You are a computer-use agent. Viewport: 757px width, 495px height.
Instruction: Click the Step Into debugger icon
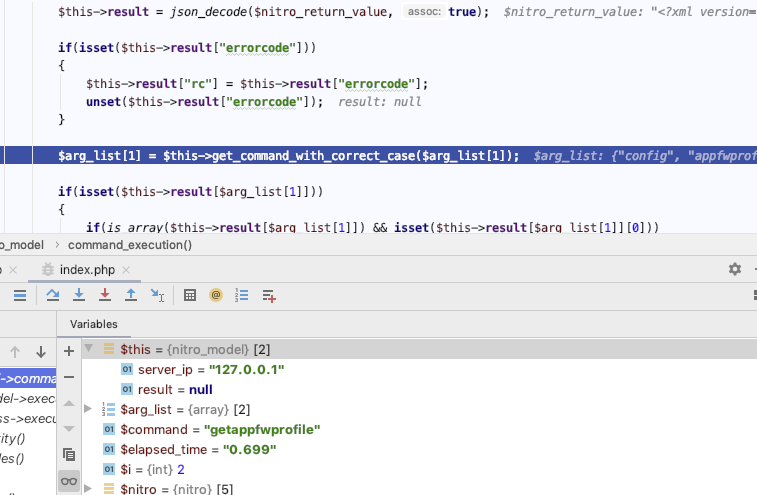tap(79, 295)
